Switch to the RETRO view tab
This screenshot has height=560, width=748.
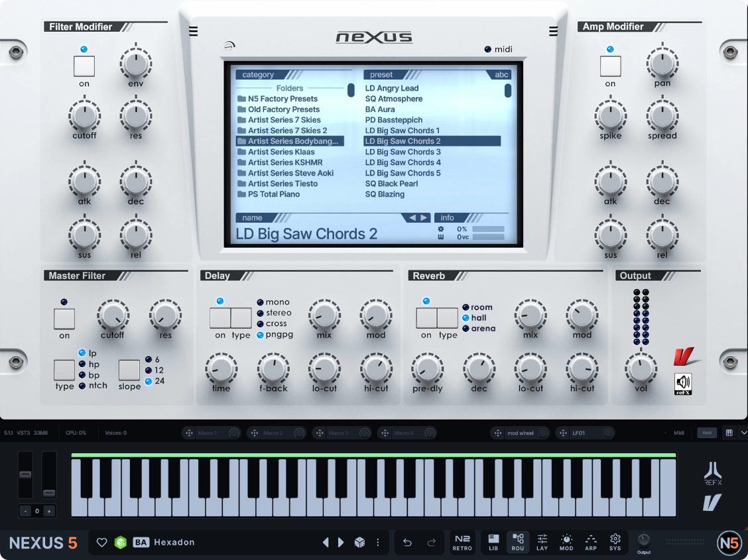tap(462, 542)
